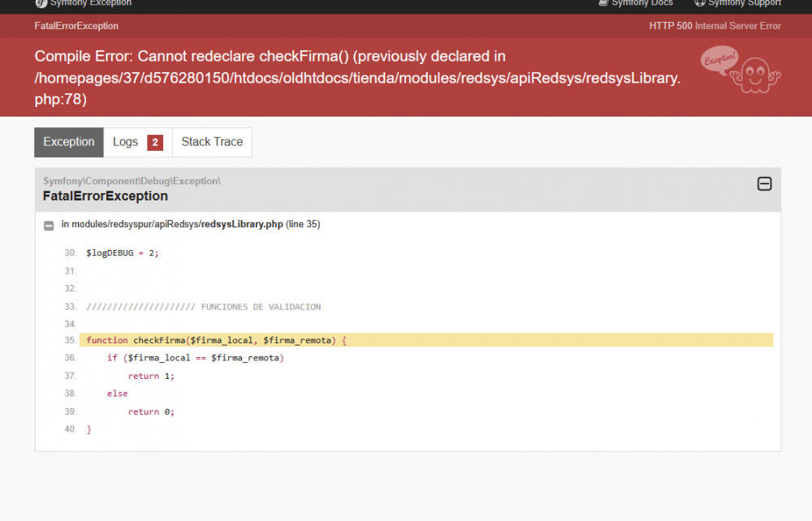The image size is (812, 521).
Task: Click the redsysLibrary.php file path (line 35)
Action: [x=191, y=224]
